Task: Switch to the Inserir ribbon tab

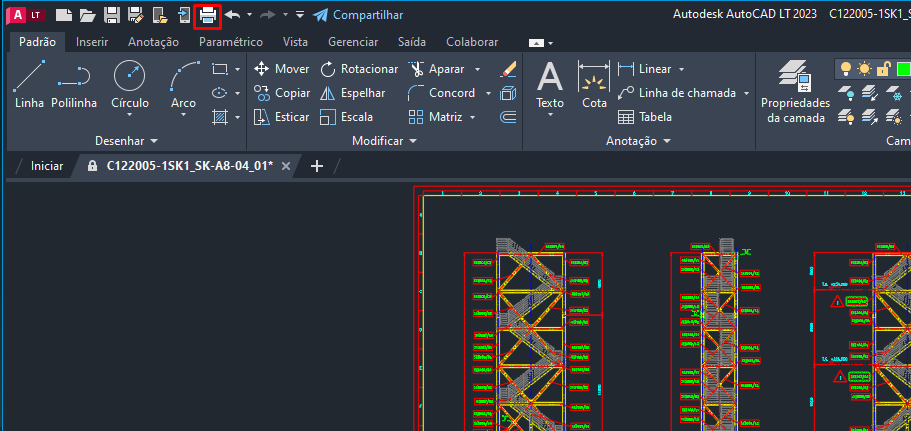Action: pyautogui.click(x=92, y=42)
